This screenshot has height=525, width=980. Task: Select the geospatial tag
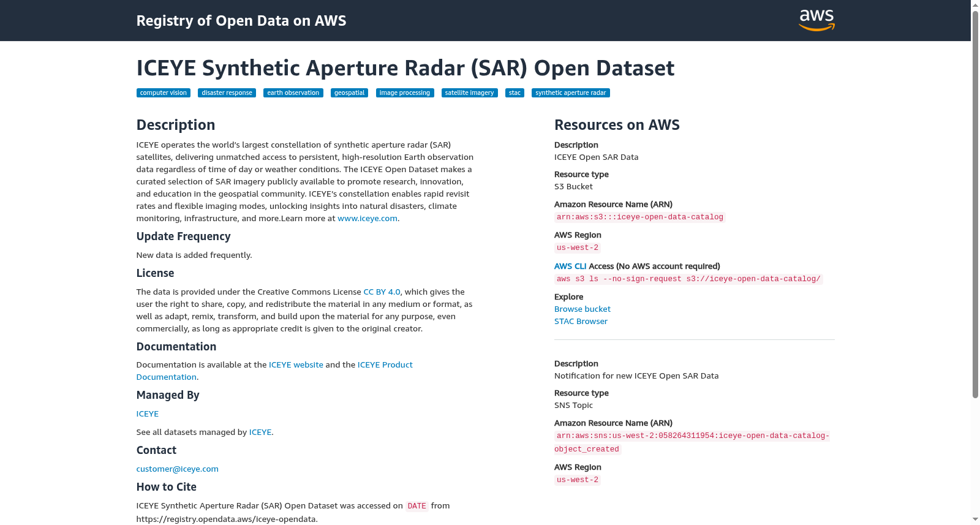coord(349,93)
